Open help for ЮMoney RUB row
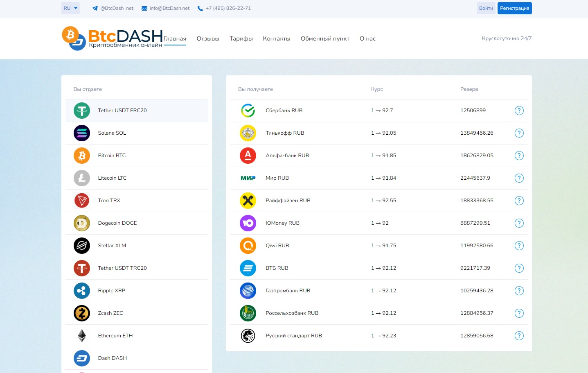The height and width of the screenshot is (373, 588). point(519,223)
